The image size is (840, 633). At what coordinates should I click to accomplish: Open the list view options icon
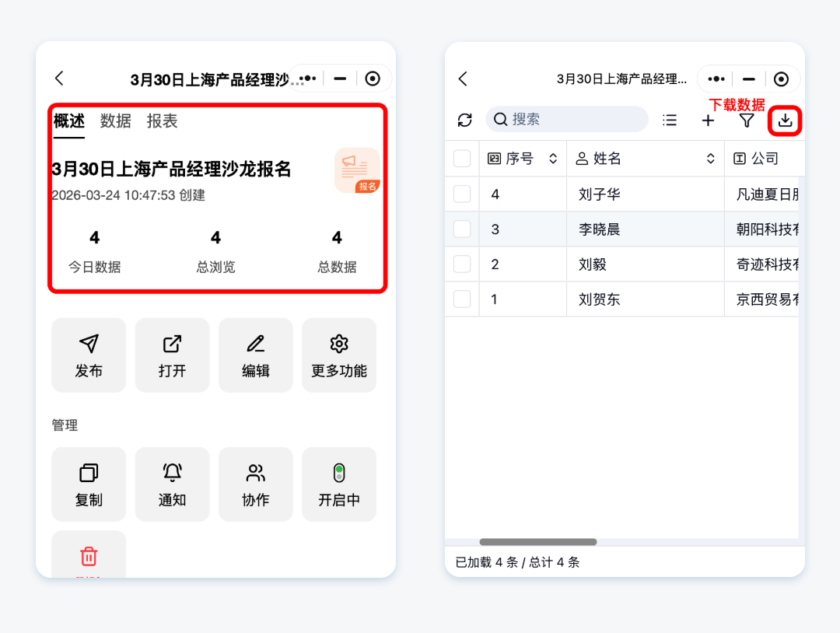point(669,120)
